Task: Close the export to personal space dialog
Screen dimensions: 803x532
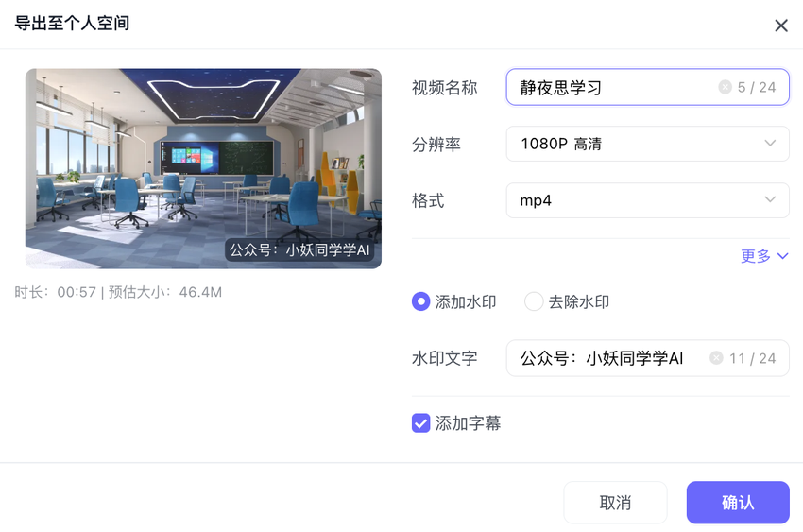Action: [x=781, y=26]
